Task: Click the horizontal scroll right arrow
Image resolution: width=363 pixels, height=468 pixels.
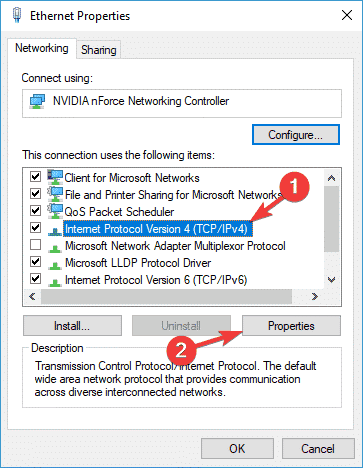Action: click(x=315, y=296)
